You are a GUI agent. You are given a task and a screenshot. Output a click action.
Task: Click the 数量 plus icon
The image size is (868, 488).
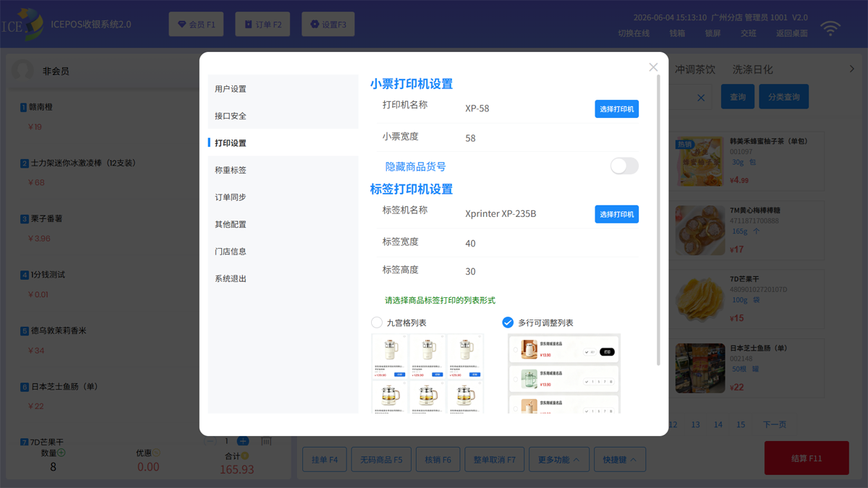(x=61, y=453)
